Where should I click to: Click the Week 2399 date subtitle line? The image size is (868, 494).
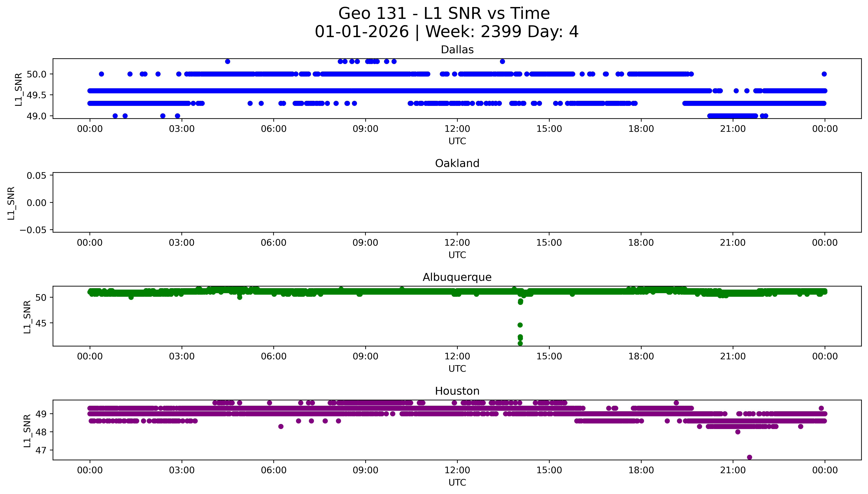(446, 32)
